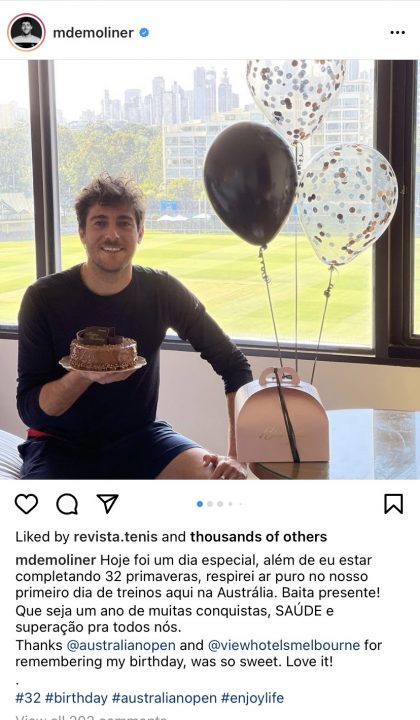
Task: Select the second carousel dot indicator
Action: pos(210,504)
